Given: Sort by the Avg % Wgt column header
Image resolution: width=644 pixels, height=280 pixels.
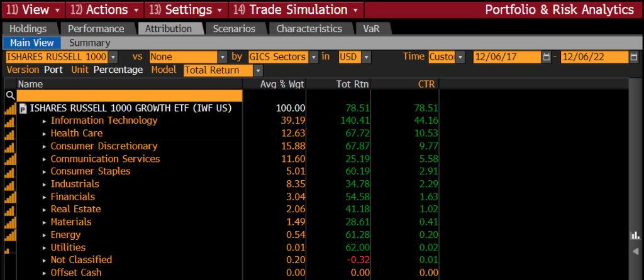Looking at the screenshot, I should (275, 84).
